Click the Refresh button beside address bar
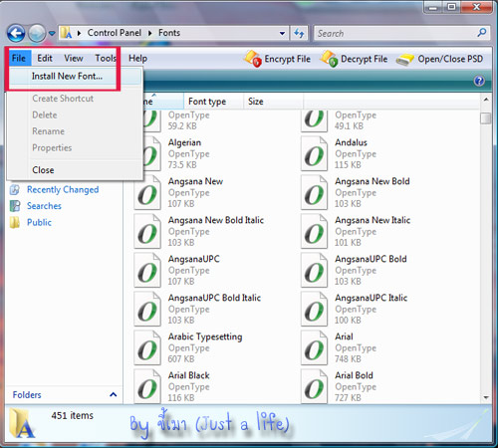498x448 pixels. coord(299,33)
